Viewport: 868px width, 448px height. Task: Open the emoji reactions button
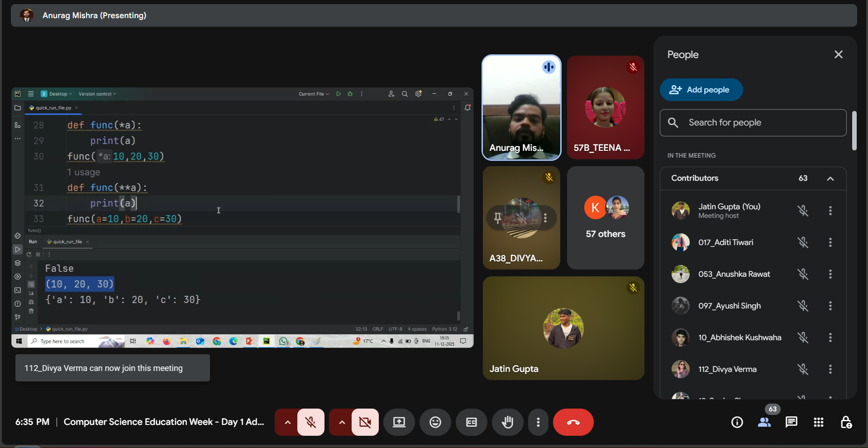point(435,422)
